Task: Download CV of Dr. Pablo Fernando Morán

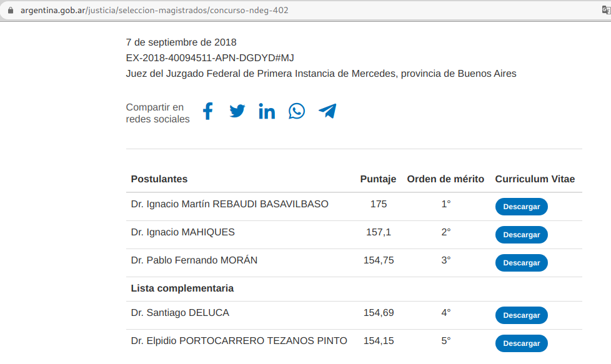Action: [x=522, y=263]
